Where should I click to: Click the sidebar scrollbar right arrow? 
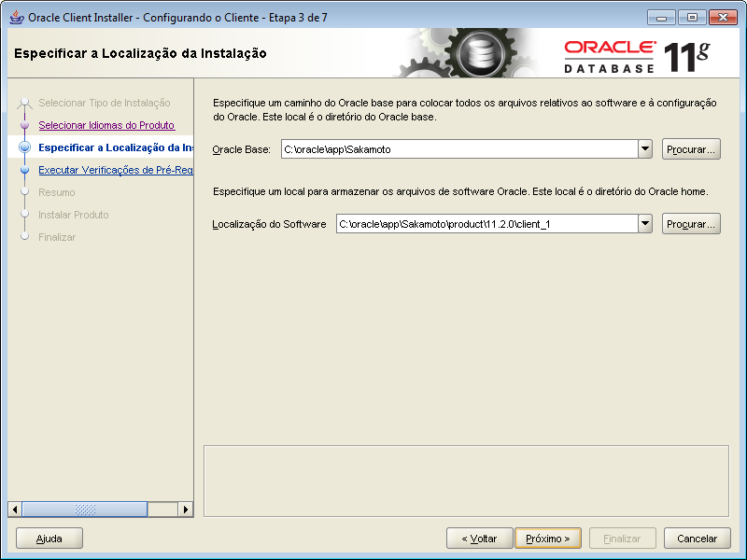[x=185, y=510]
